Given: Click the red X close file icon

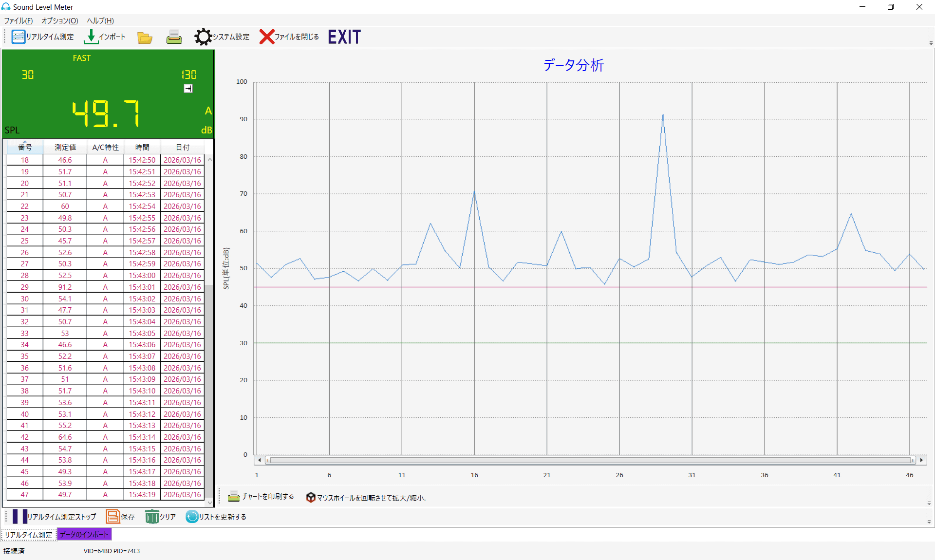Looking at the screenshot, I should [266, 37].
